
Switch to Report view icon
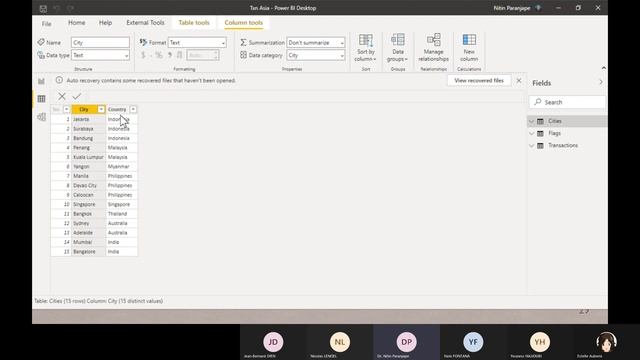click(41, 81)
